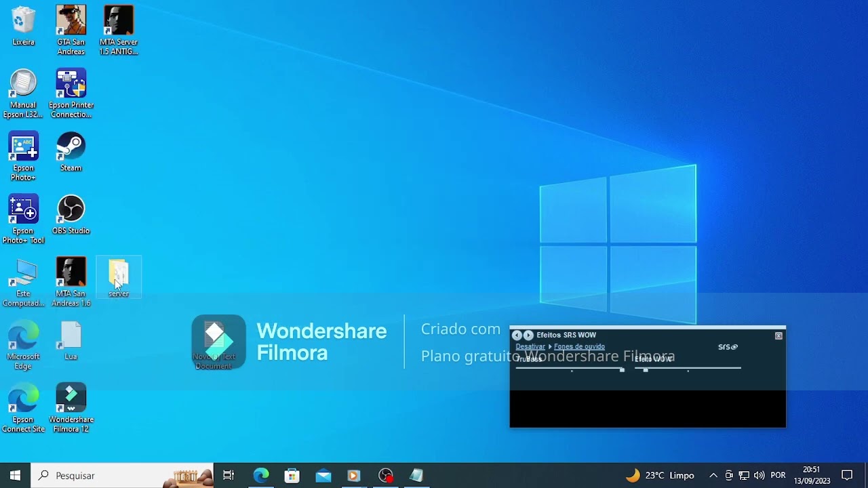Open the notepad-style app on taskbar
This screenshot has width=868, height=488.
pos(416,475)
